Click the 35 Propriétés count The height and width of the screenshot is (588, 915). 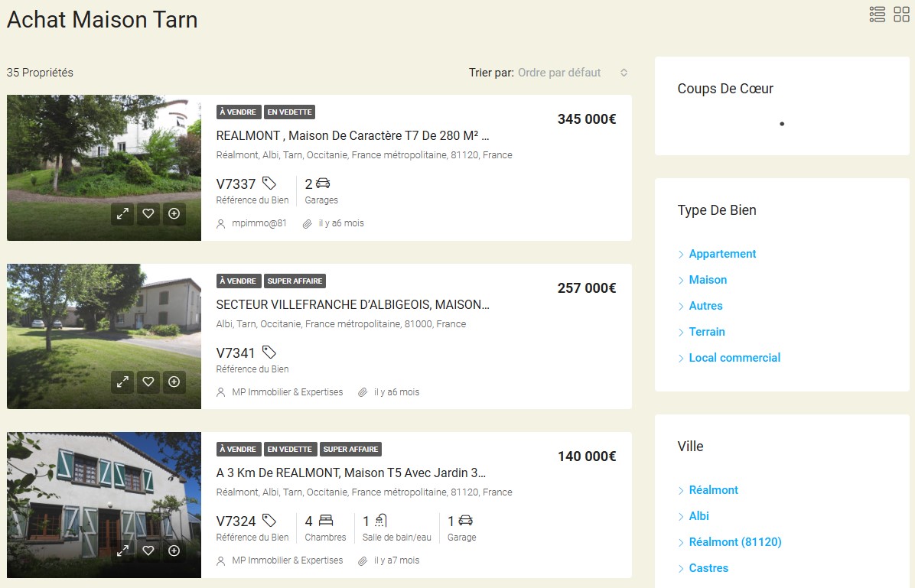pos(40,73)
